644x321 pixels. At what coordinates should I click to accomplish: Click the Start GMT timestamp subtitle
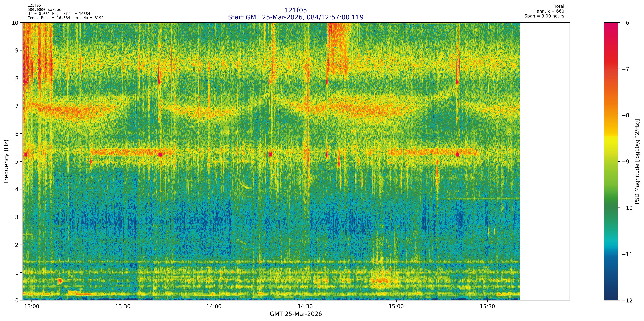pyautogui.click(x=296, y=17)
